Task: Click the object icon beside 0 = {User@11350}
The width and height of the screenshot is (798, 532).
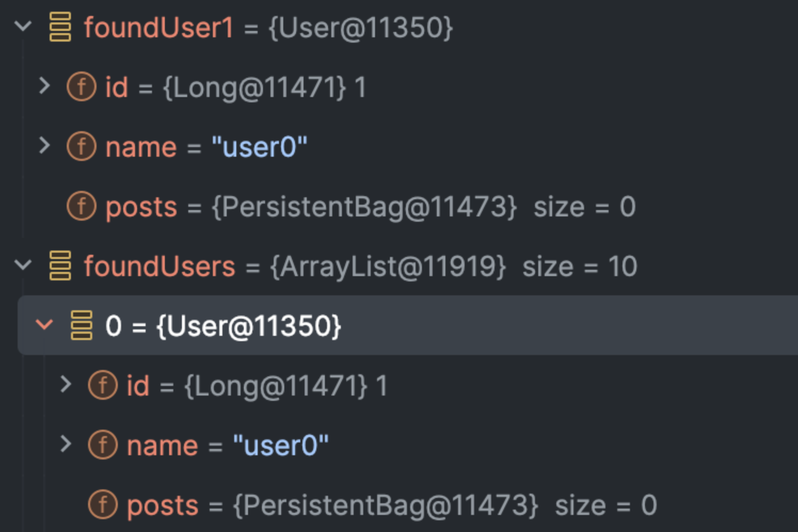Action: [82, 325]
